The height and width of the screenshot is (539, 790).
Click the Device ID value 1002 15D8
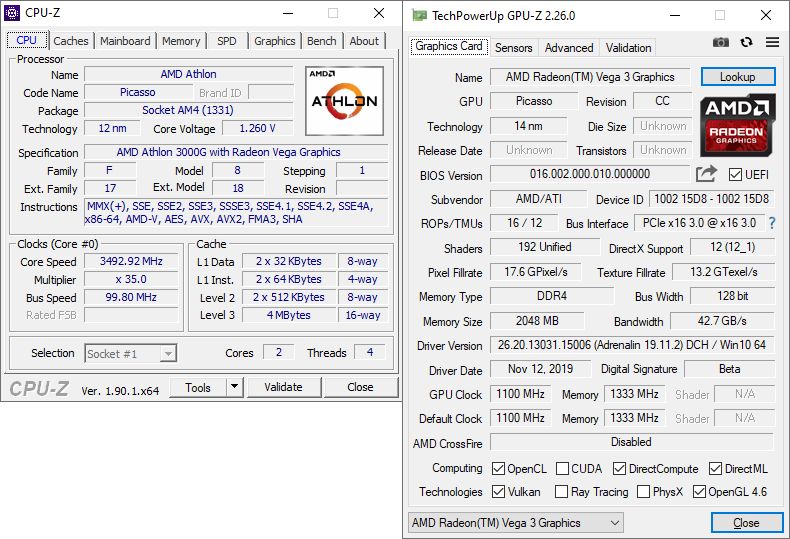(x=711, y=199)
